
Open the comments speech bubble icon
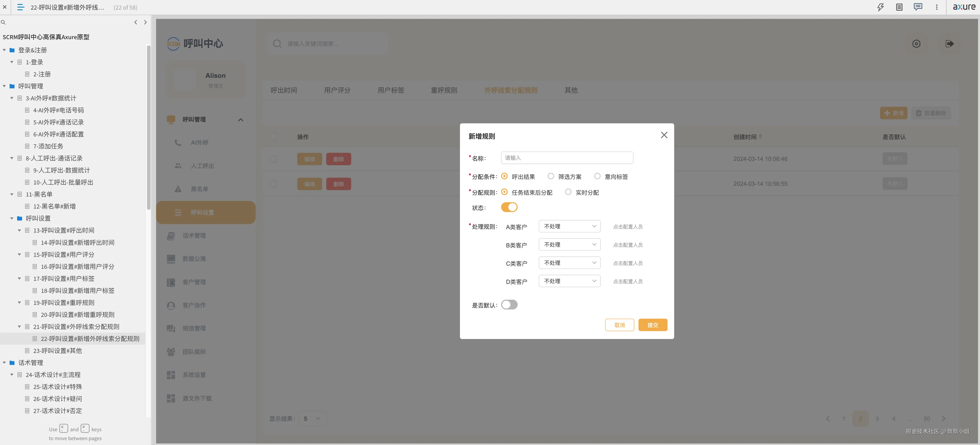tap(918, 7)
